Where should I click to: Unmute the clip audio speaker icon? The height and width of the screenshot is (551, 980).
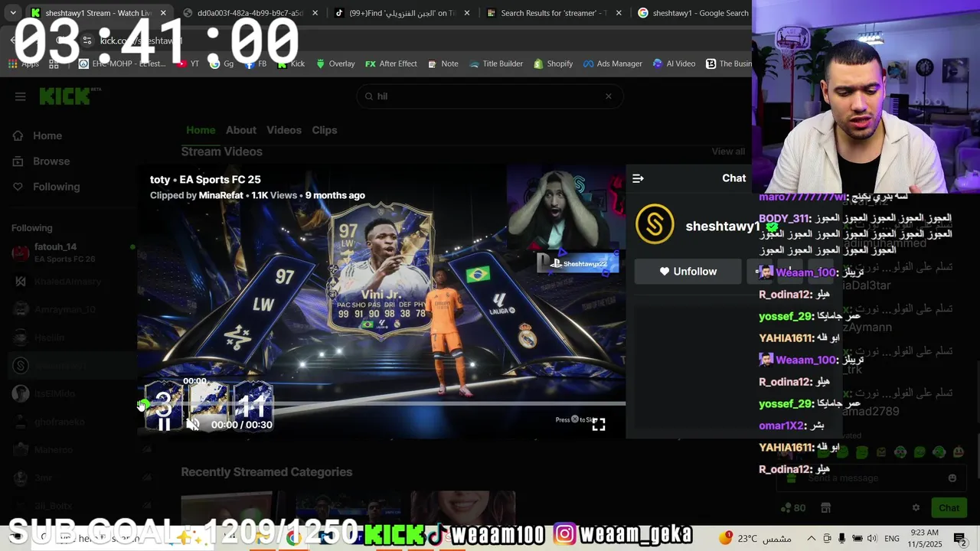pos(193,425)
